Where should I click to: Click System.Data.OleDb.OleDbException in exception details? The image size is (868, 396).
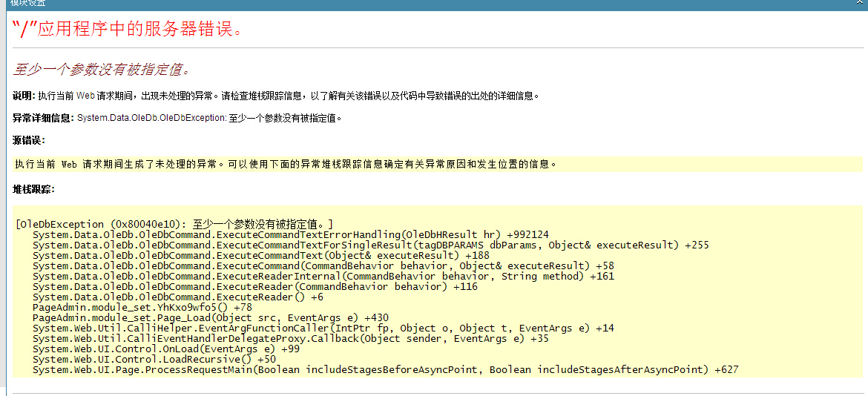click(151, 118)
